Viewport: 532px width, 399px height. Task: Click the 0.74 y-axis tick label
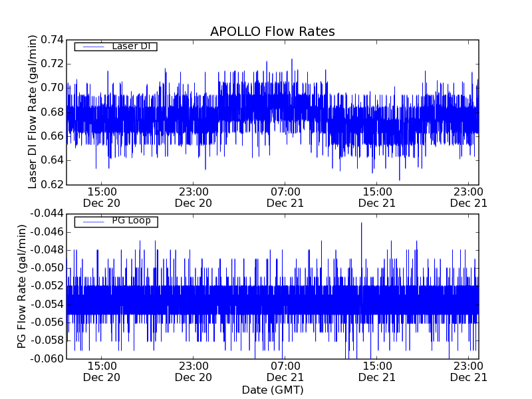point(52,40)
